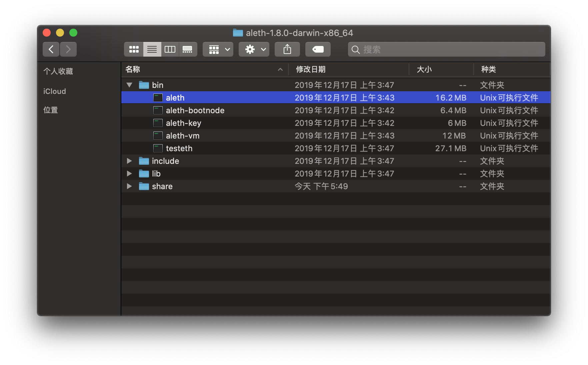Switch to icon grid view

pyautogui.click(x=134, y=49)
